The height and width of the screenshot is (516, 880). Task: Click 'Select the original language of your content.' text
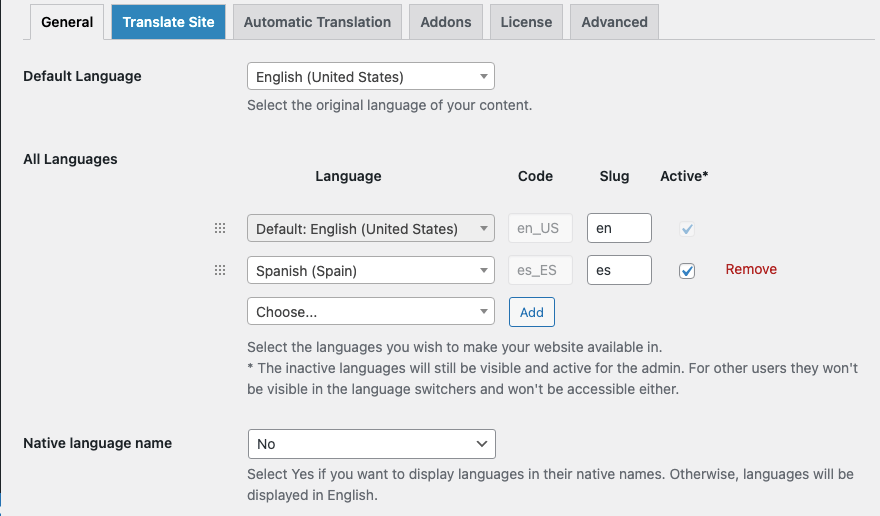point(389,106)
